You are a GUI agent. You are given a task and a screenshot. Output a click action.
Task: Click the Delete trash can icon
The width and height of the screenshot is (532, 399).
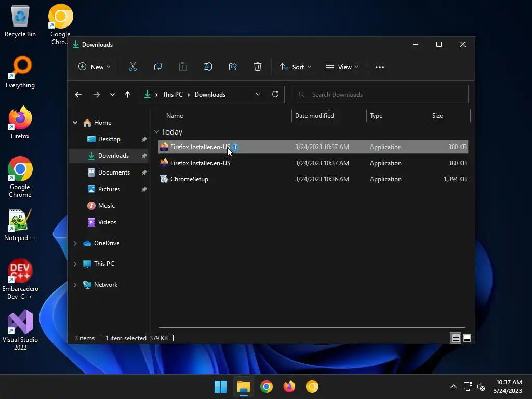point(258,67)
